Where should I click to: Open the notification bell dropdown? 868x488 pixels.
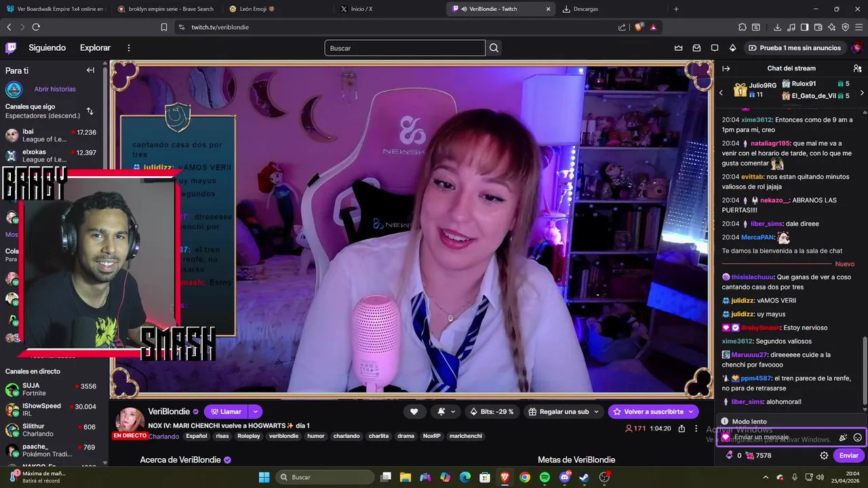click(x=445, y=411)
